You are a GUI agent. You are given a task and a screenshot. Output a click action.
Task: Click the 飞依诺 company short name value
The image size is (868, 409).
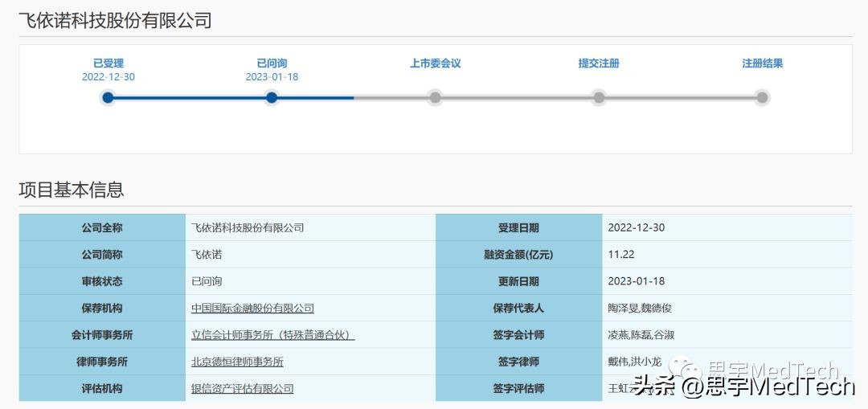(x=207, y=255)
